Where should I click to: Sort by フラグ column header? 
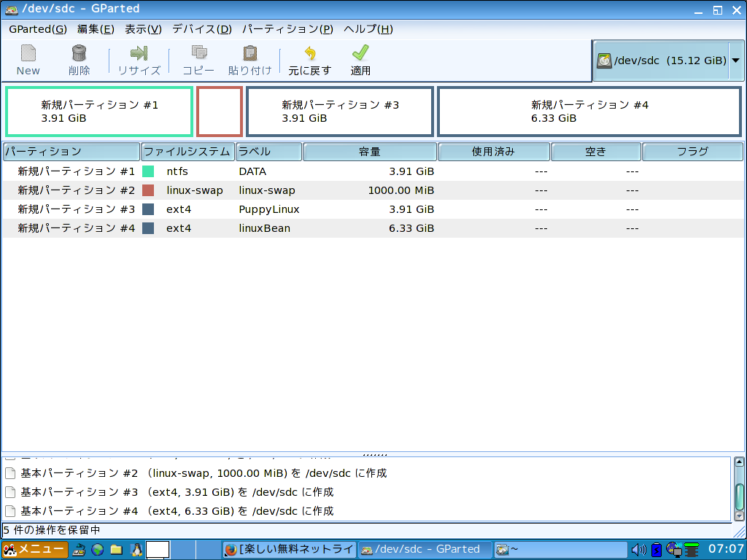693,152
